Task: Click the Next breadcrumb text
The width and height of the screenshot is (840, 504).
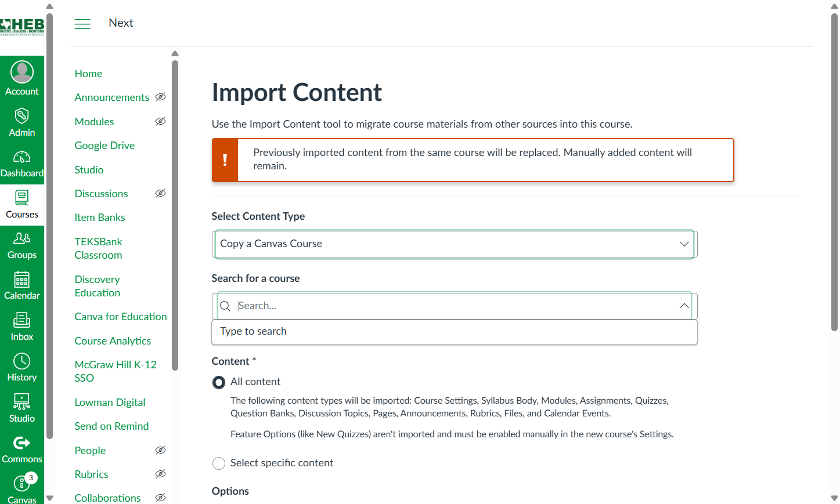Action: tap(121, 23)
